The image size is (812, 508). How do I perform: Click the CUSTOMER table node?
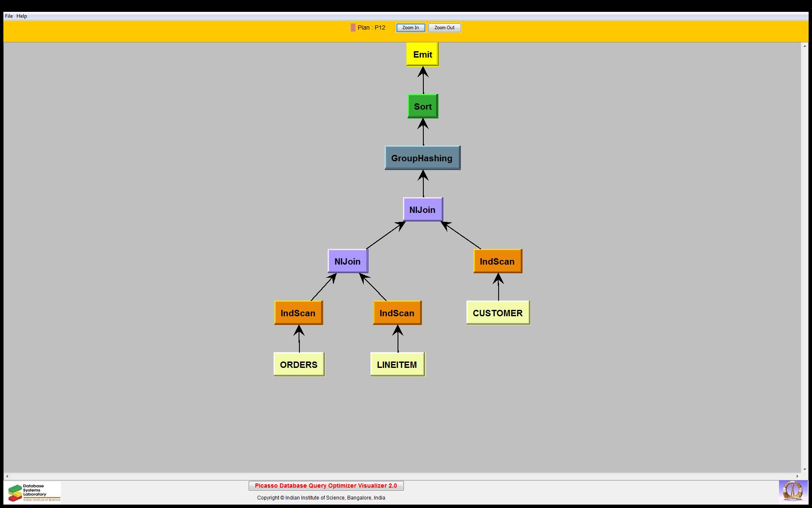[498, 313]
